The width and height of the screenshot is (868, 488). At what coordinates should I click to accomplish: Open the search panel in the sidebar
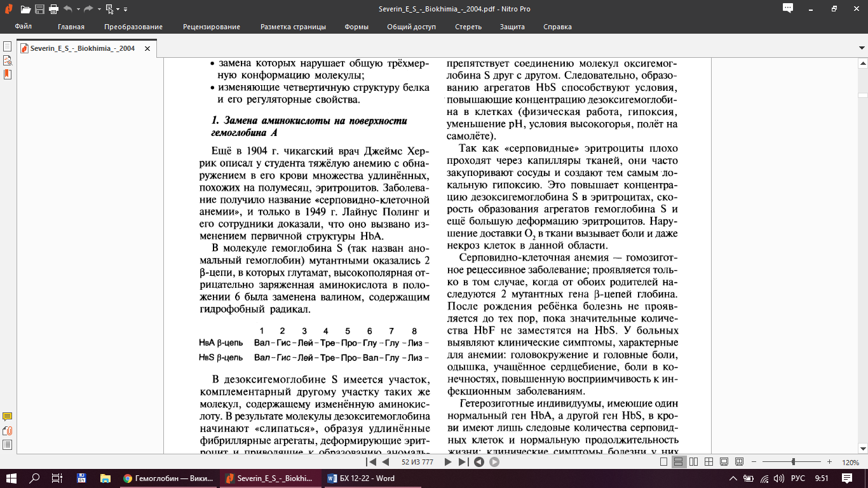[x=8, y=60]
